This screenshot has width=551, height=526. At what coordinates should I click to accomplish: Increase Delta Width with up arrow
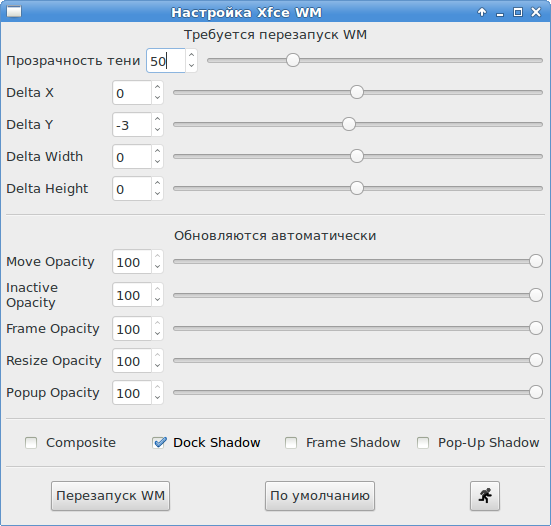[x=157, y=151]
